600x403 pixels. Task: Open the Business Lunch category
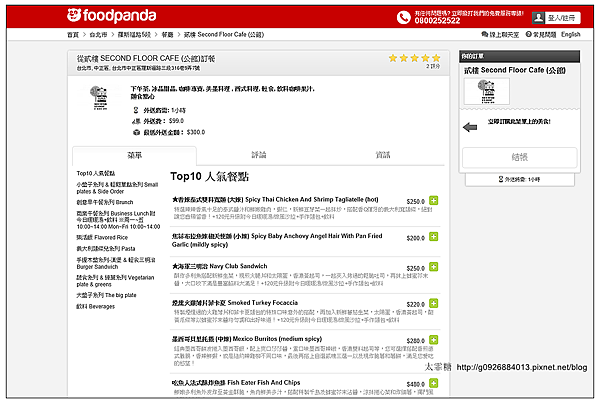(x=118, y=220)
